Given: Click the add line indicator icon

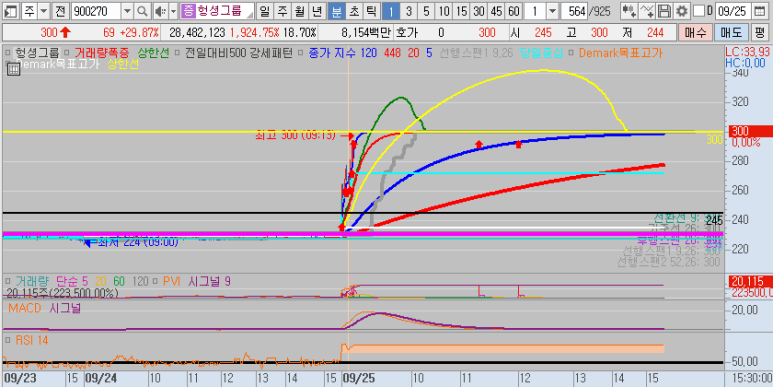Looking at the screenshot, I should click(x=647, y=10).
